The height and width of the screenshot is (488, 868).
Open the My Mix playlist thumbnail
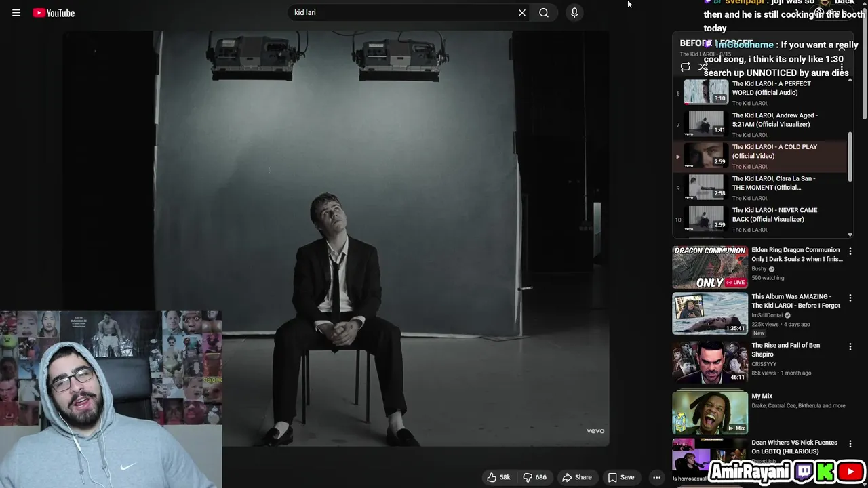(710, 413)
